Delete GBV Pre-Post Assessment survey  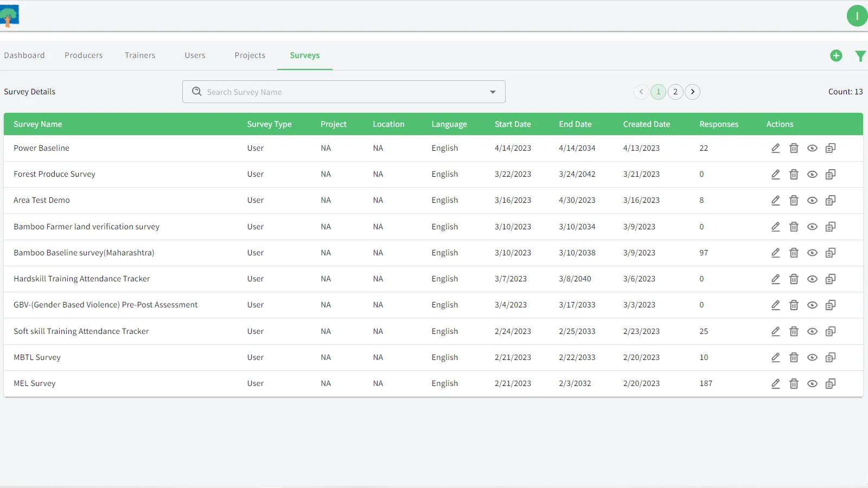point(794,305)
